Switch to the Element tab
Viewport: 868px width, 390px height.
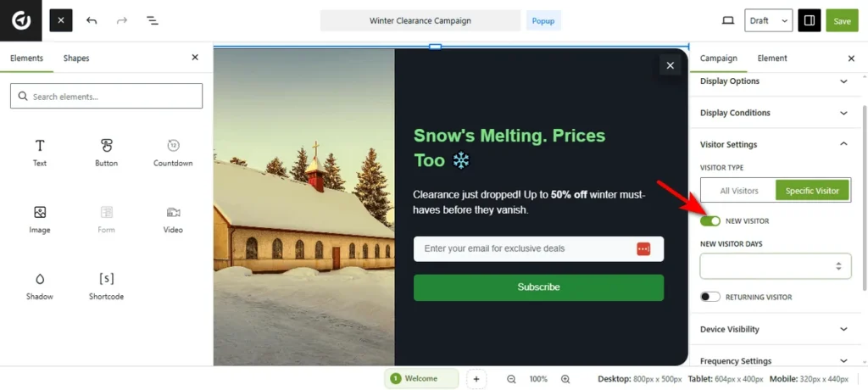click(x=771, y=58)
